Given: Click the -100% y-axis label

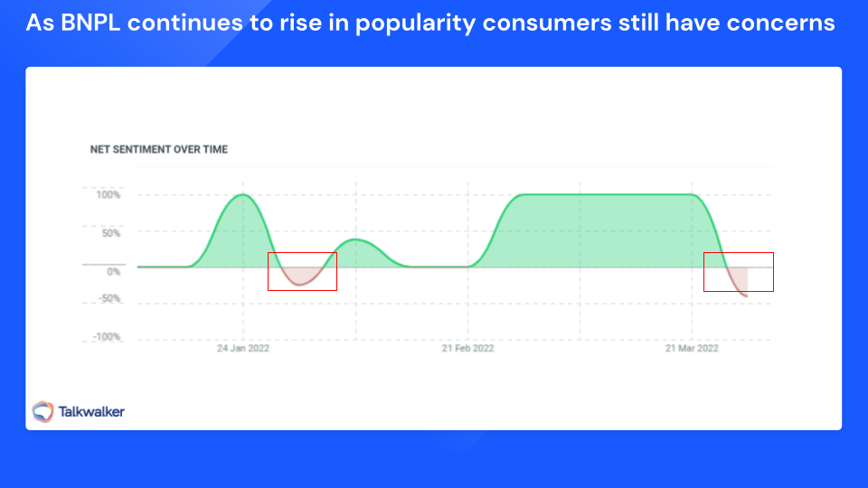Looking at the screenshot, I should [106, 337].
